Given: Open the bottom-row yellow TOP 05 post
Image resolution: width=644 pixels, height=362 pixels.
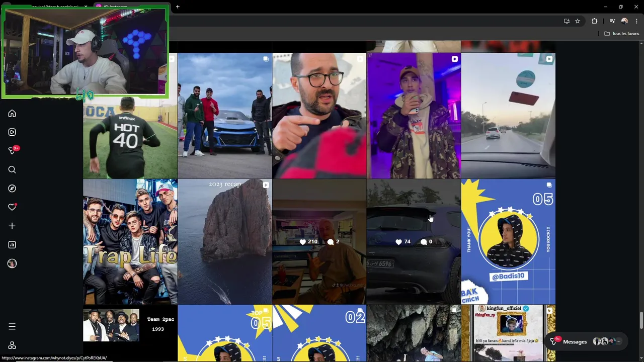Looking at the screenshot, I should click(225, 333).
